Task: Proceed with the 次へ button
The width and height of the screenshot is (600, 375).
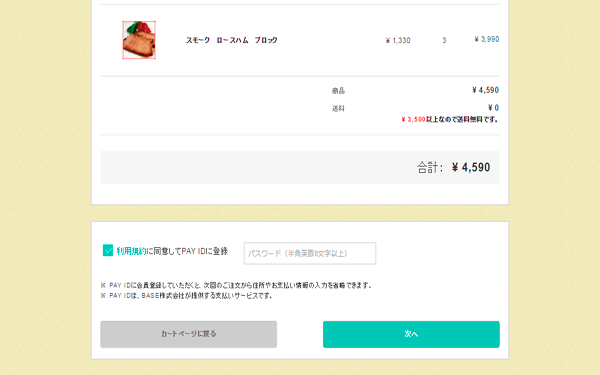Action: click(x=411, y=334)
